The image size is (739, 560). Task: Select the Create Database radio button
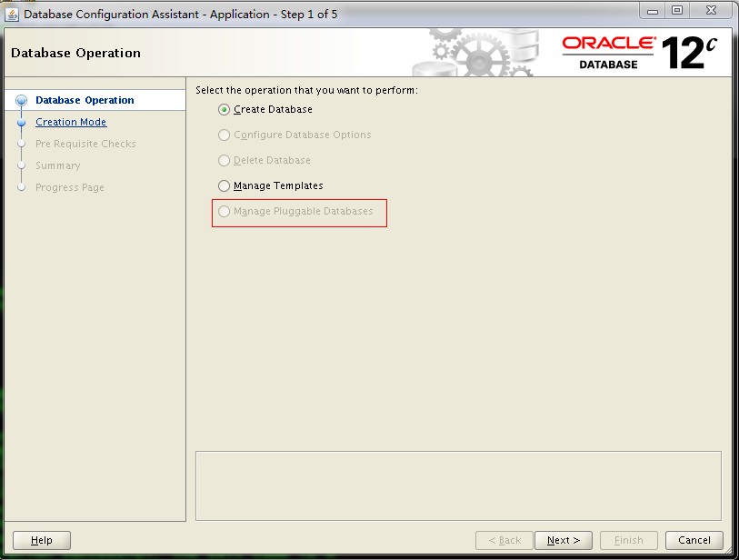(x=224, y=109)
